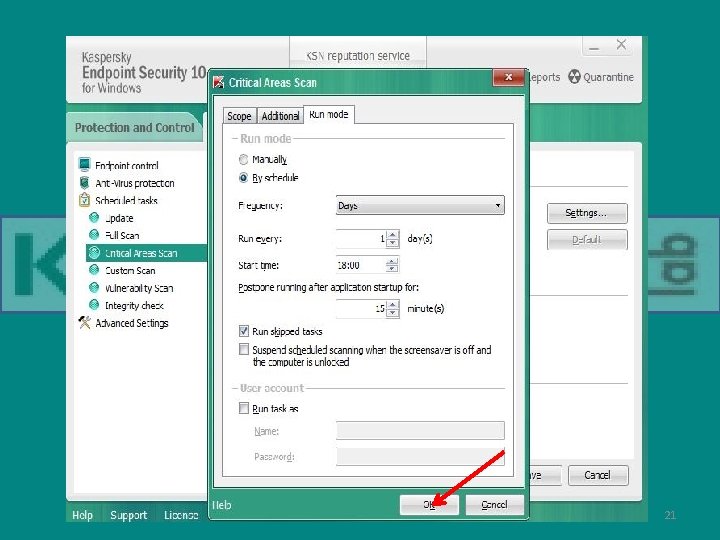Click the Update task globe icon
The height and width of the screenshot is (540, 720).
click(x=94, y=218)
